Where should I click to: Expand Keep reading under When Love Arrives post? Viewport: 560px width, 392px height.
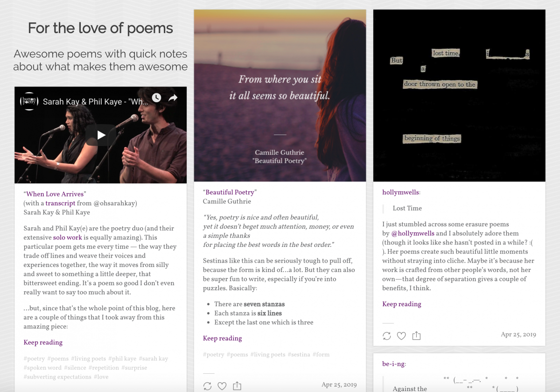coord(43,343)
